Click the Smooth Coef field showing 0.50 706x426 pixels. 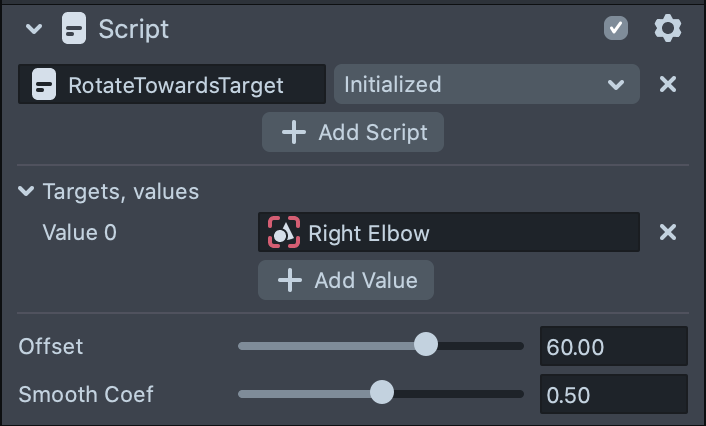click(x=613, y=394)
